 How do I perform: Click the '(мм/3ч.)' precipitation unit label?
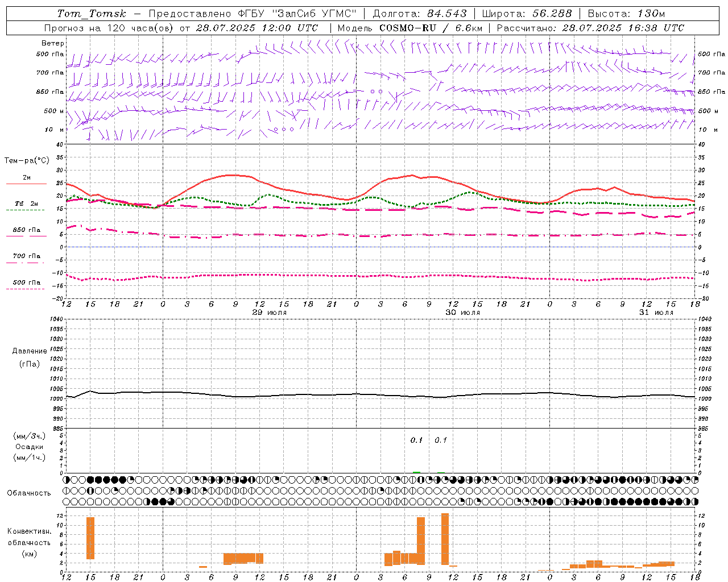[29, 436]
